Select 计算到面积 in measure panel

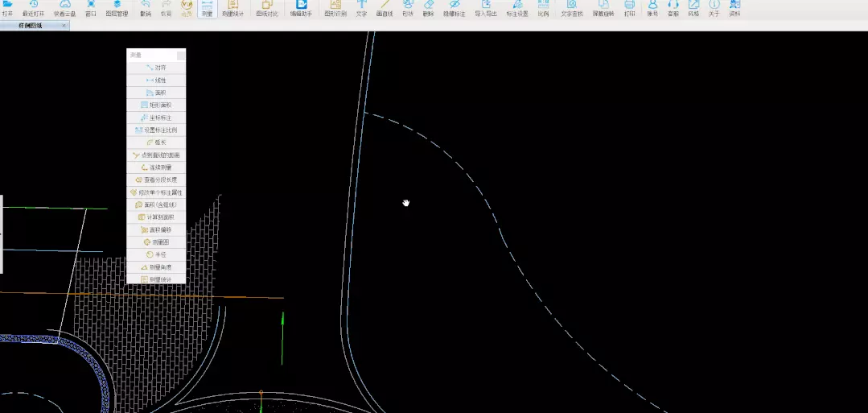156,217
